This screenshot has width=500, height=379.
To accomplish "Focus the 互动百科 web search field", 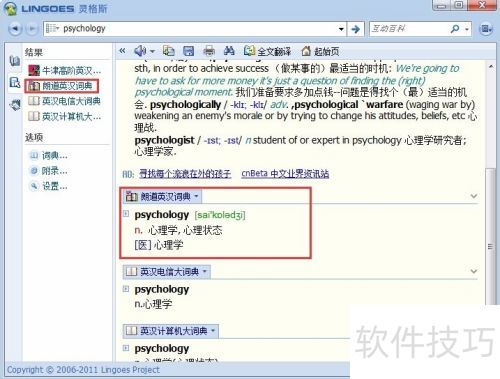I will [409, 29].
